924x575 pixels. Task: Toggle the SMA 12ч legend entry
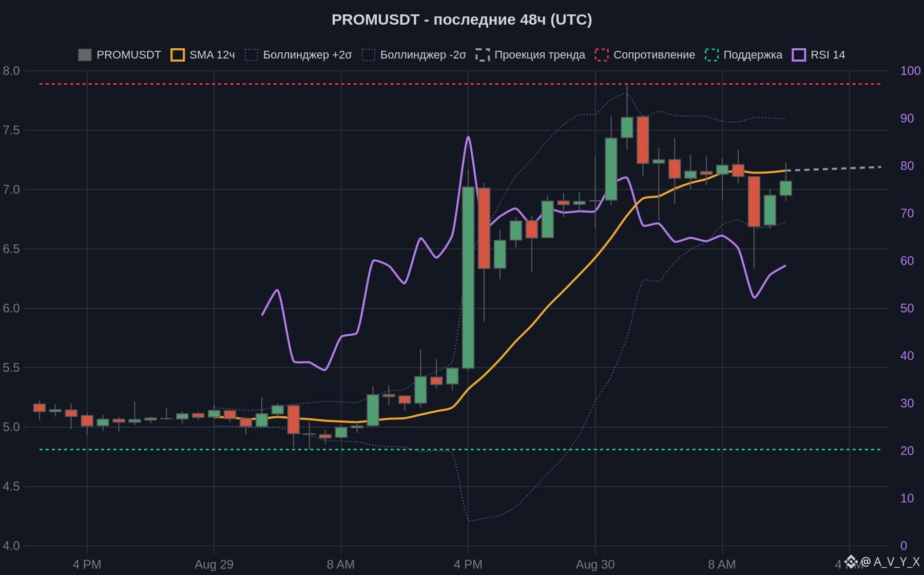(203, 55)
